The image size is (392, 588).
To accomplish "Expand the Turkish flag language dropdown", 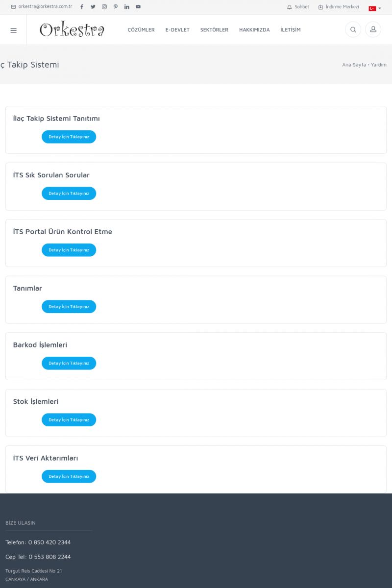I will [x=375, y=8].
